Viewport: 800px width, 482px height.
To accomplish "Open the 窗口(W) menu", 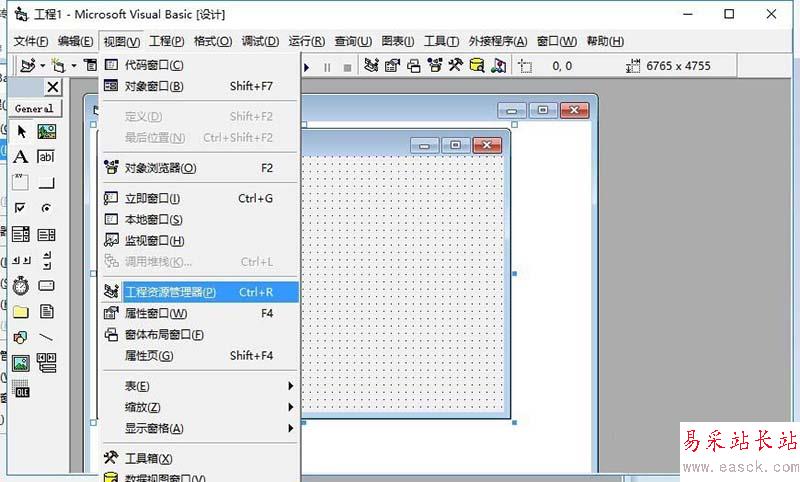I will tap(557, 41).
